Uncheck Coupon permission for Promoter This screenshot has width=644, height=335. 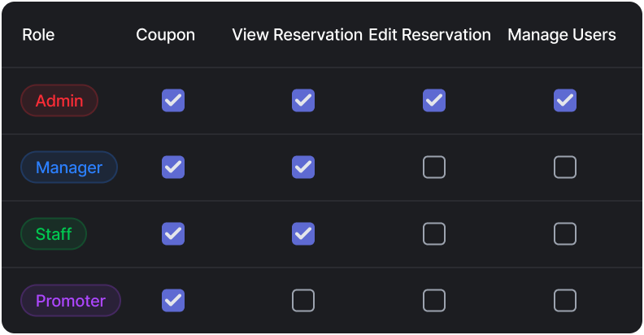(x=173, y=301)
